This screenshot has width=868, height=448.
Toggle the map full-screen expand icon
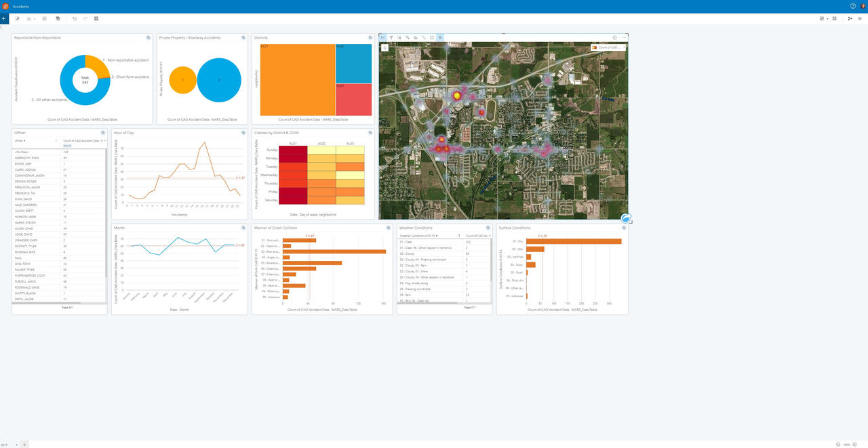[x=432, y=37]
